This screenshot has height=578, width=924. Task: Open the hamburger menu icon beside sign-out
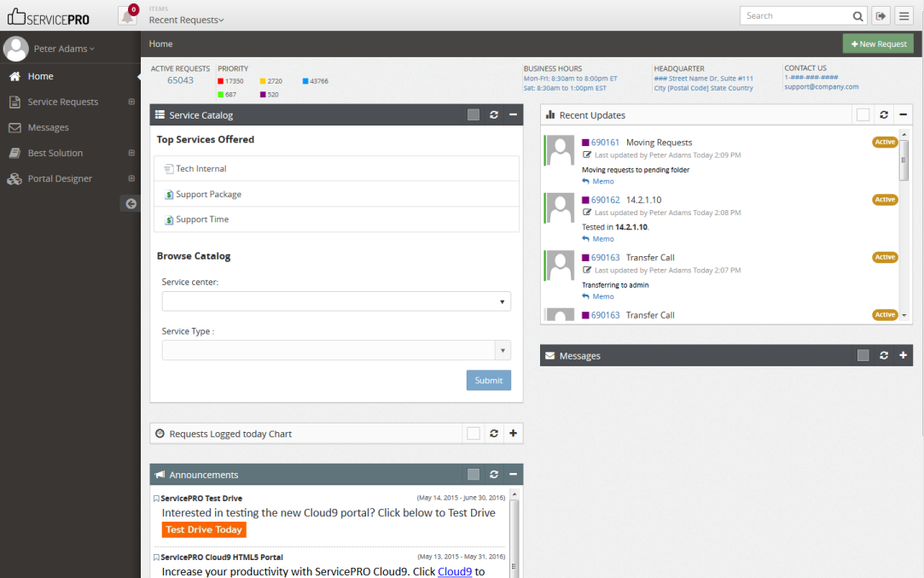click(904, 15)
